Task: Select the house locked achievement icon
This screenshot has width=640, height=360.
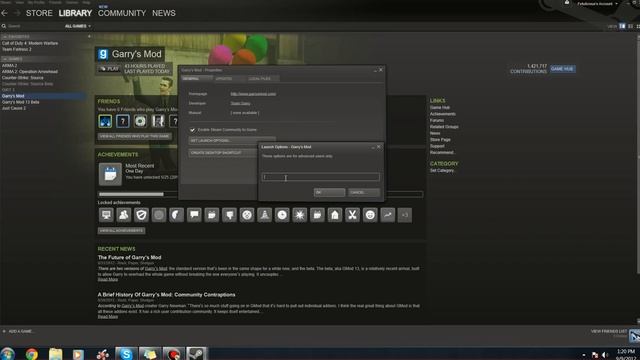Action: [x=335, y=215]
